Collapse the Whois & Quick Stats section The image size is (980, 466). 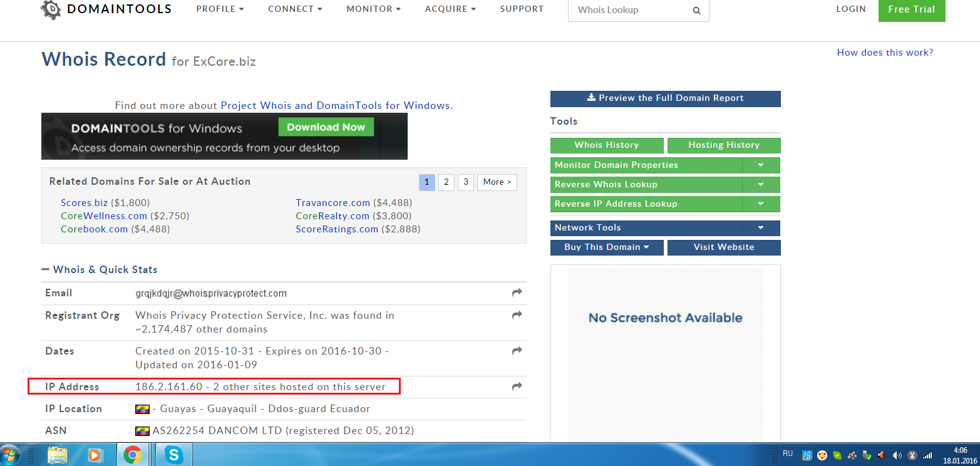[x=45, y=269]
